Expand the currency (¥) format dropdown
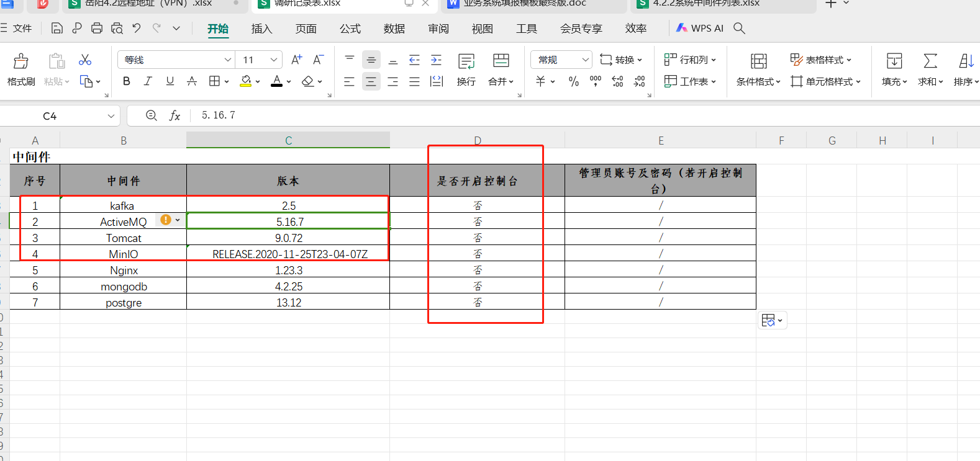The width and height of the screenshot is (980, 461). [x=552, y=81]
